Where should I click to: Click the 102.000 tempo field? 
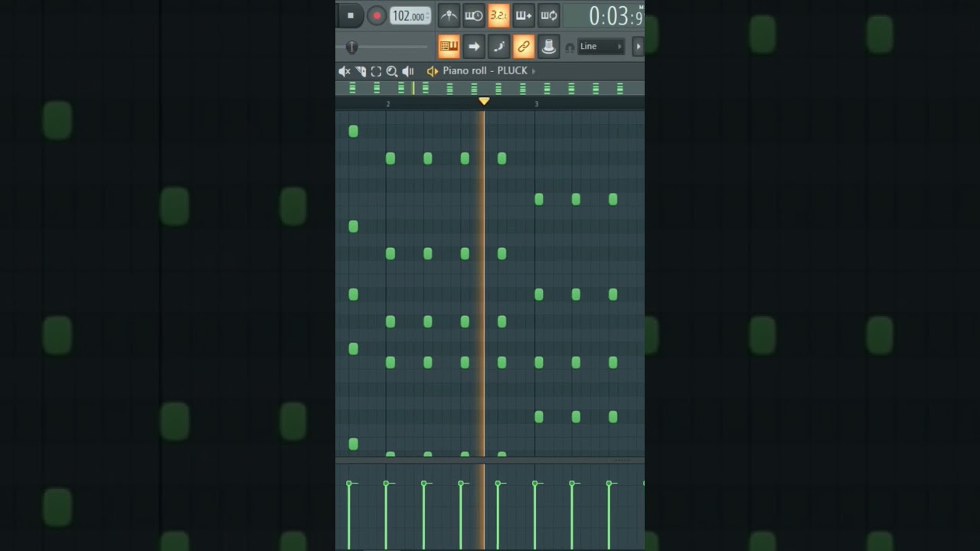pyautogui.click(x=410, y=16)
